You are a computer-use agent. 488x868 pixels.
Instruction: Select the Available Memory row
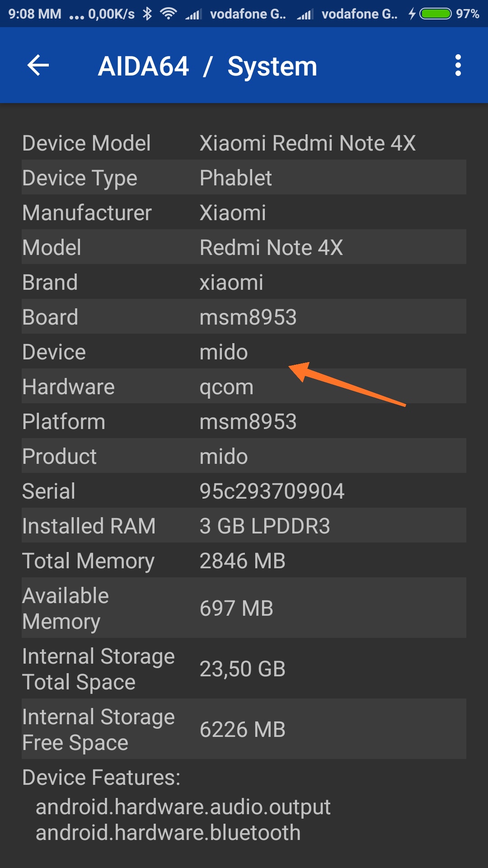[x=244, y=608]
